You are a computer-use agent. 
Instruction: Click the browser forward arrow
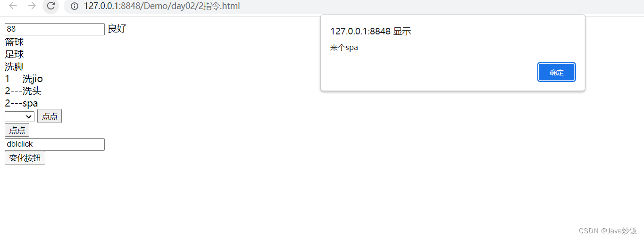pos(32,6)
